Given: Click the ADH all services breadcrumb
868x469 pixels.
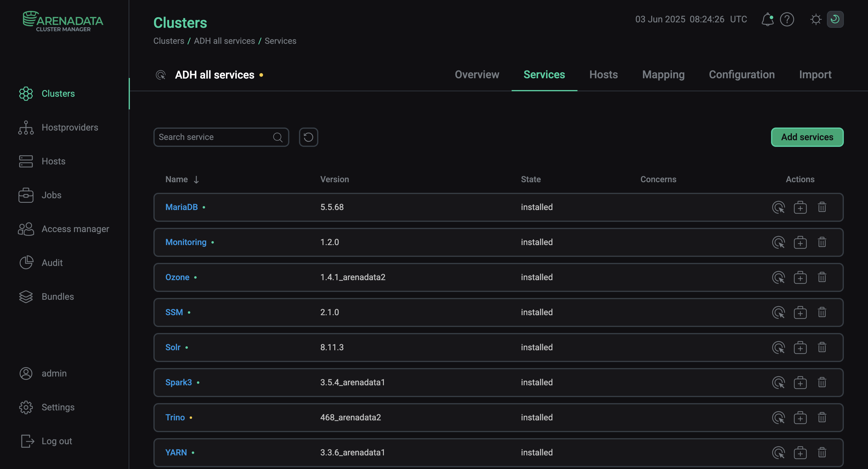Looking at the screenshot, I should pyautogui.click(x=224, y=41).
